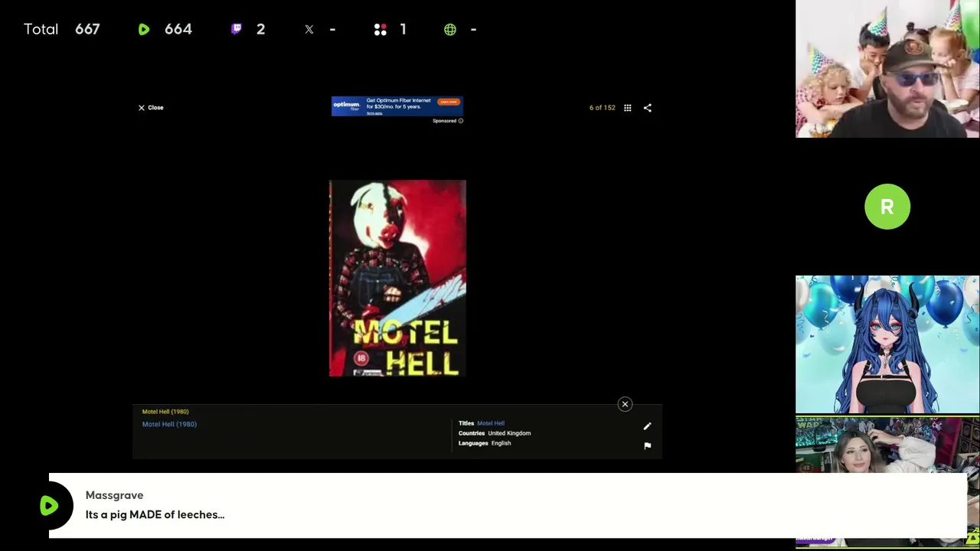Open the gallery grid view icon
Screen dimensions: 980x551
[x=628, y=108]
